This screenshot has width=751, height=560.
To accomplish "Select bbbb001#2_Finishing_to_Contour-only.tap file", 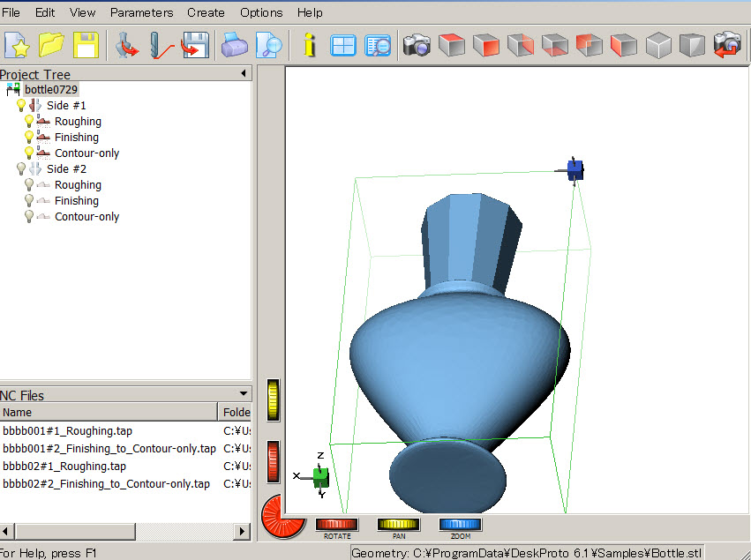I will click(x=109, y=449).
